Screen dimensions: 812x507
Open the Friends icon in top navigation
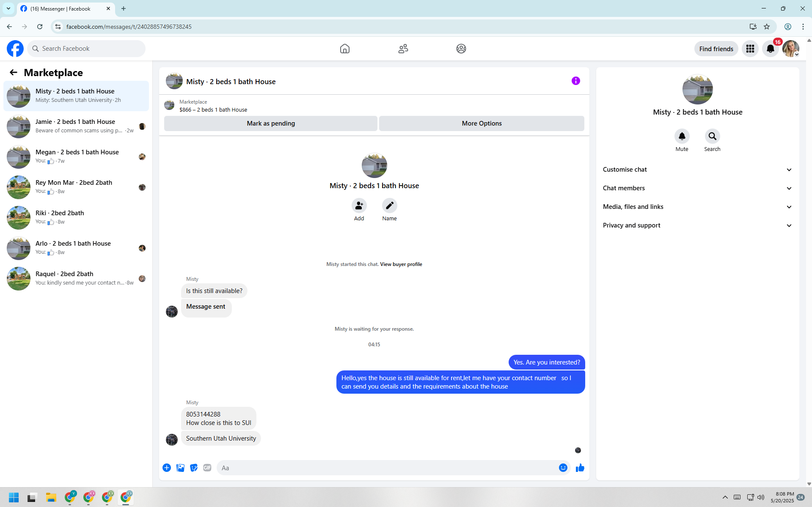pyautogui.click(x=403, y=49)
